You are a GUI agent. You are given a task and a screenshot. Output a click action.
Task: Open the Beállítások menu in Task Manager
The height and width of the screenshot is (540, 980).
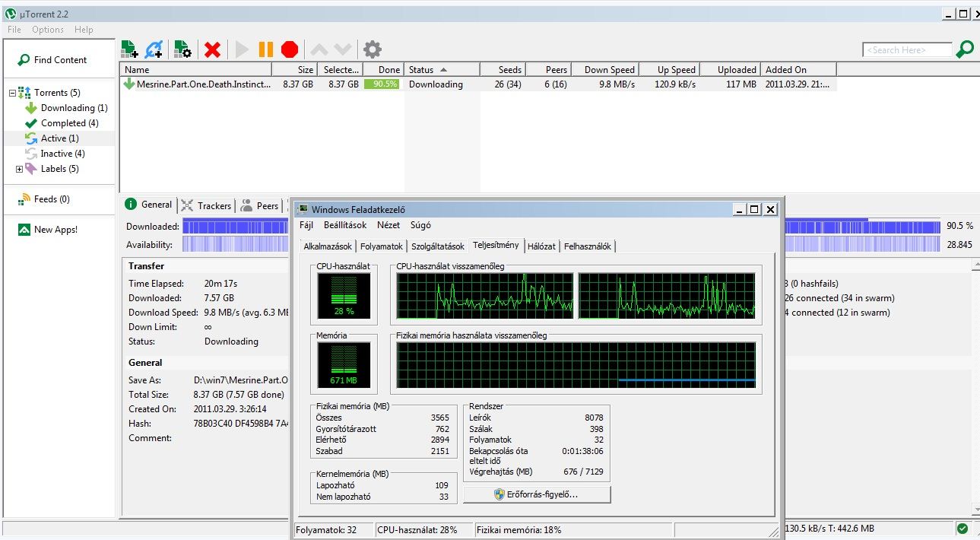pyautogui.click(x=345, y=225)
